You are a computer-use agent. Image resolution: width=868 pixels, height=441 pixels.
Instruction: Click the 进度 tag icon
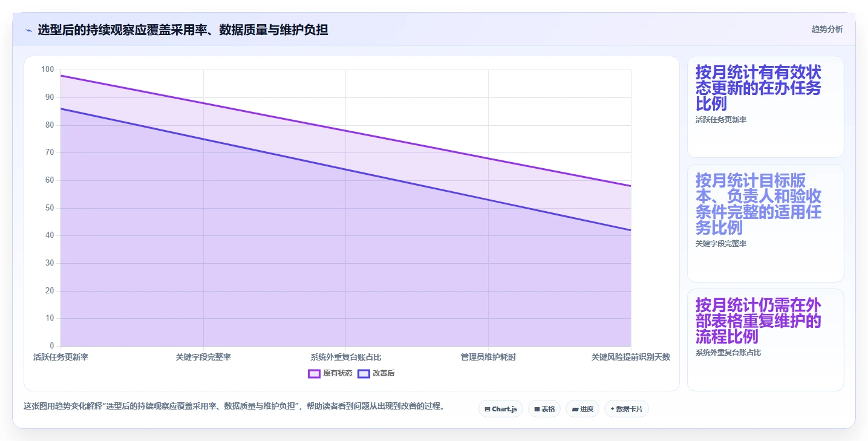click(575, 410)
